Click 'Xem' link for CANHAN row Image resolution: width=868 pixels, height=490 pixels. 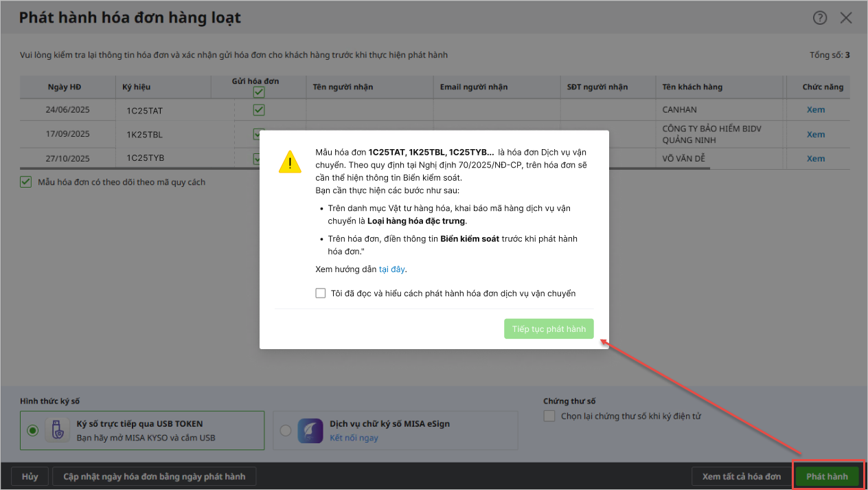point(815,110)
